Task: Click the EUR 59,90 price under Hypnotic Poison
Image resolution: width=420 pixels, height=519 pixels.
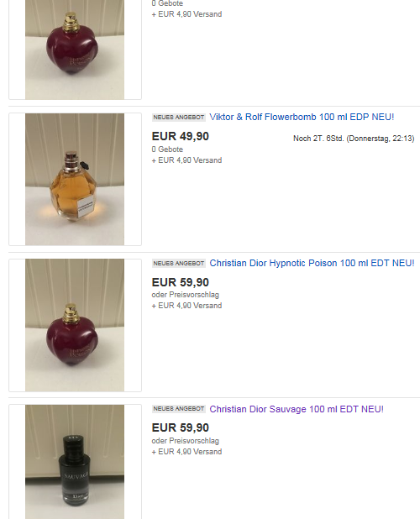Action: pos(181,282)
